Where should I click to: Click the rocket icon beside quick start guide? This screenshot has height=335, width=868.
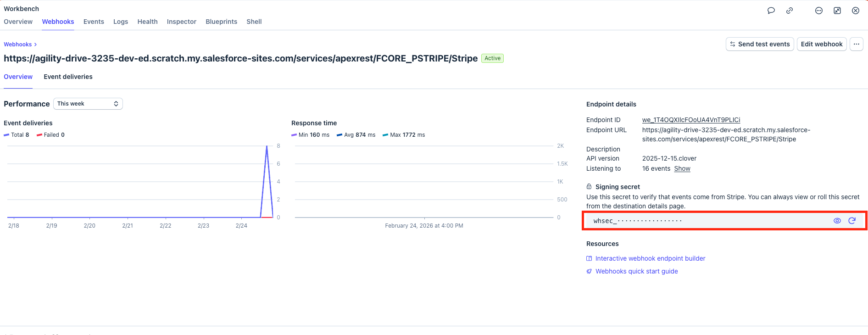(589, 271)
